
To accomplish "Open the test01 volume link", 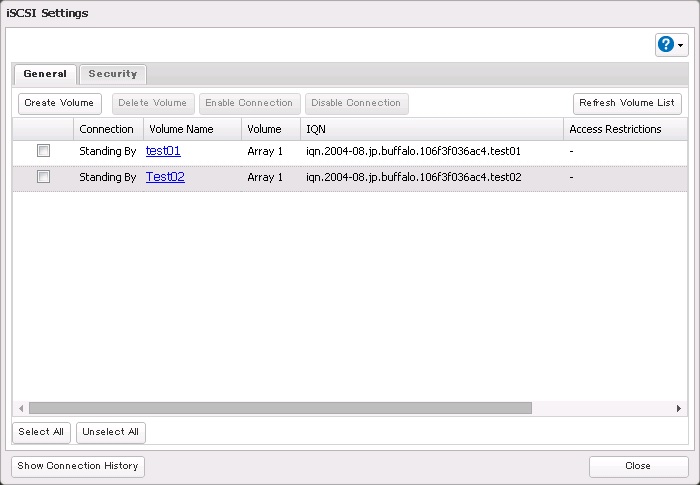I will pyautogui.click(x=163, y=151).
